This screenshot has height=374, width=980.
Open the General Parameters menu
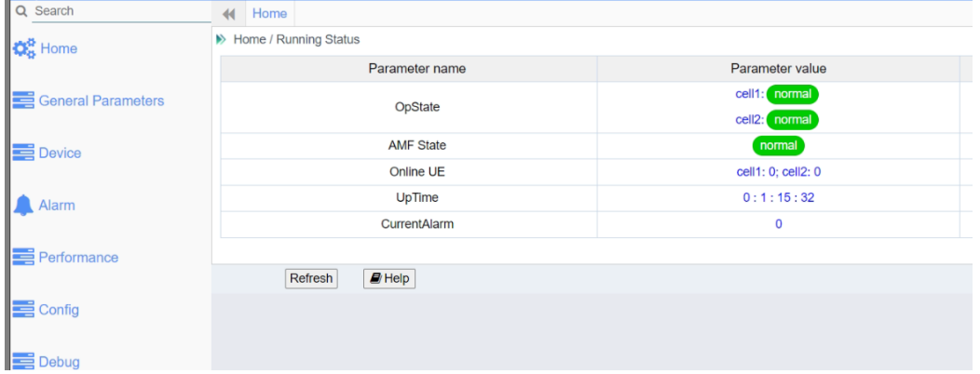101,100
